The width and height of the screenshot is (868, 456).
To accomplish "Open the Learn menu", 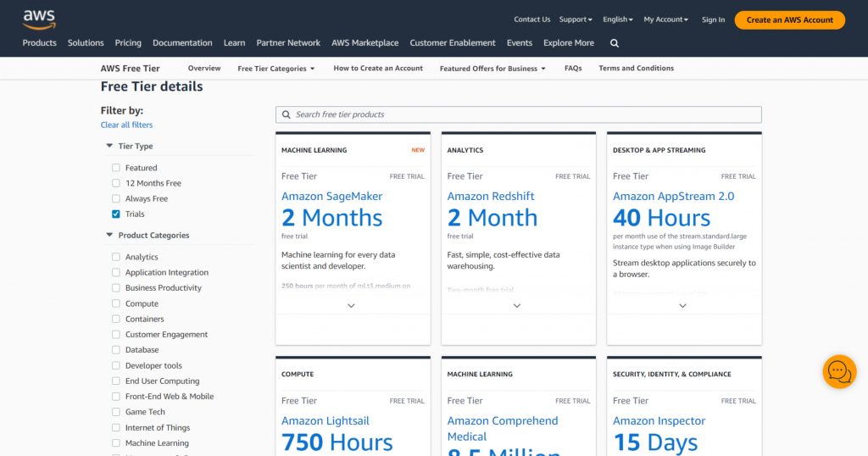I will tap(234, 42).
